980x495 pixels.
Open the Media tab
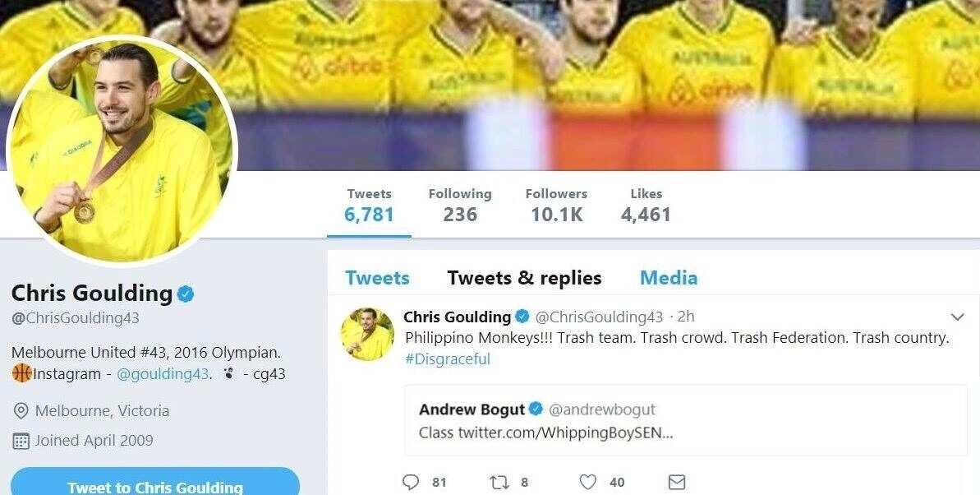[x=668, y=278]
